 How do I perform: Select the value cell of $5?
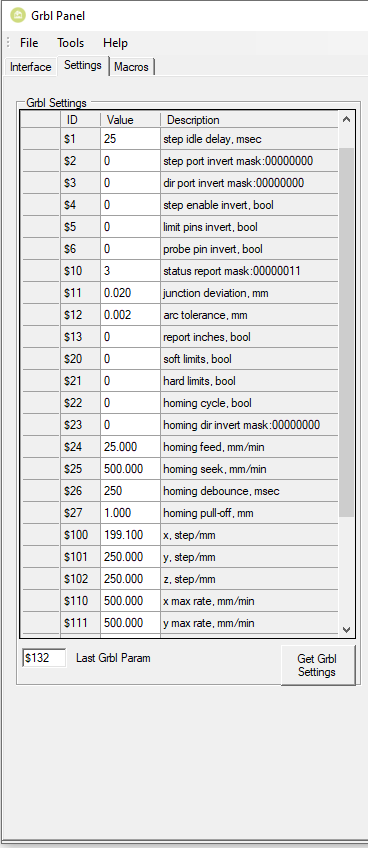[130, 227]
